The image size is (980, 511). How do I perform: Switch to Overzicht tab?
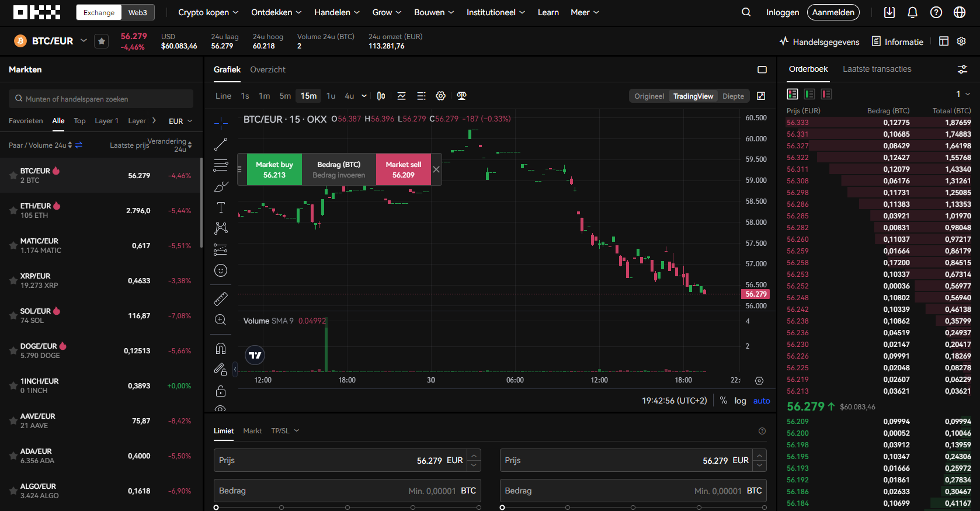pos(267,69)
